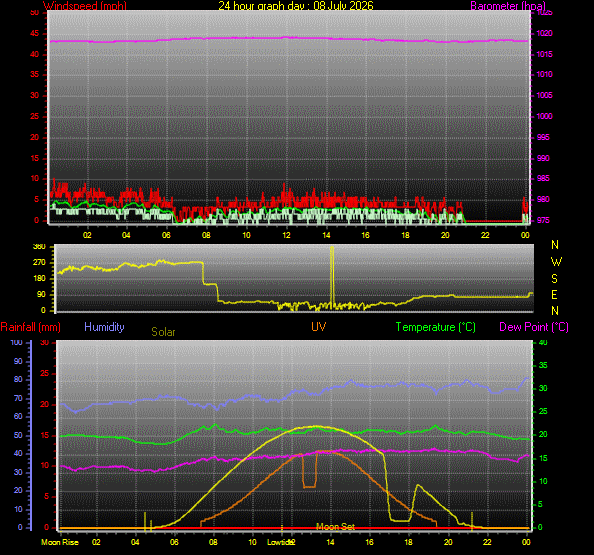Click the 45 windspeed scale value
This screenshot has height=555, width=594.
coord(34,33)
